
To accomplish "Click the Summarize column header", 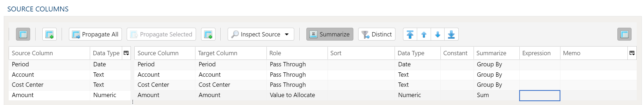I will (x=496, y=53).
